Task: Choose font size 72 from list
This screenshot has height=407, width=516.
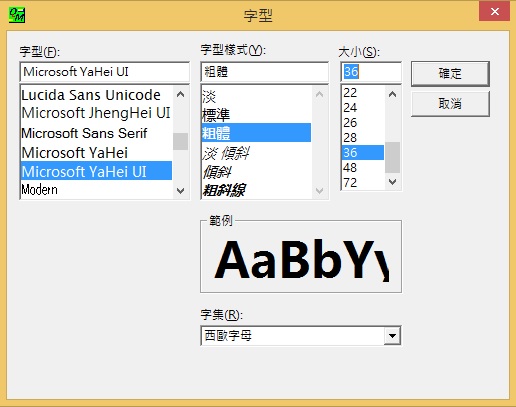Action: coord(363,182)
